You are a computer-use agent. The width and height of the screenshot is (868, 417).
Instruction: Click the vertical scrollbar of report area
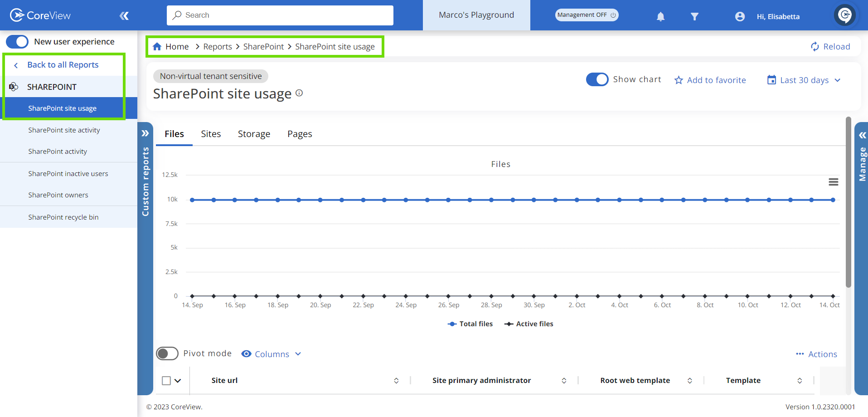(849, 202)
